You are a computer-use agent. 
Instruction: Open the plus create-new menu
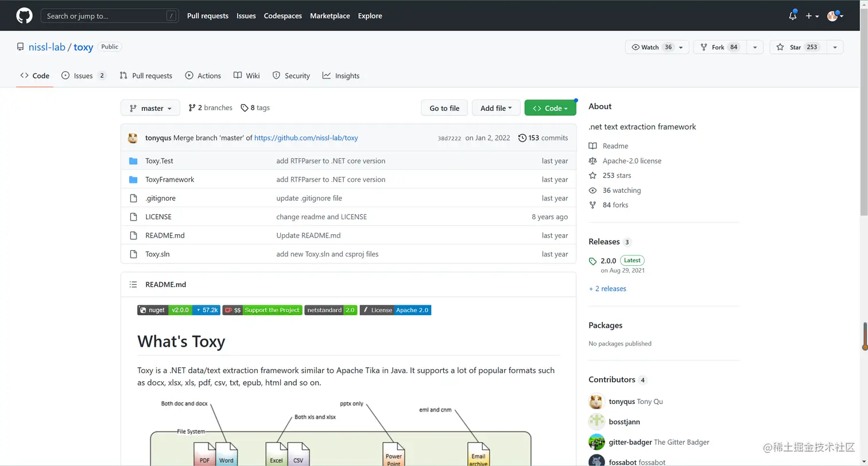tap(812, 16)
